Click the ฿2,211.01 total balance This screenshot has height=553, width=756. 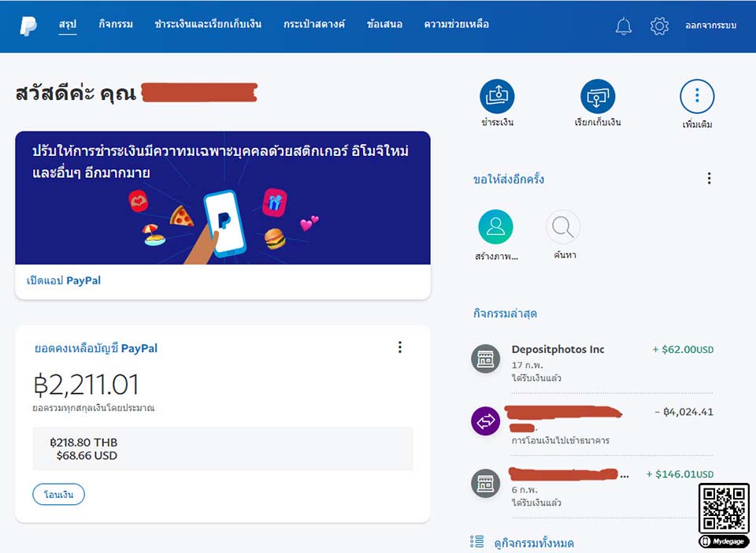[x=87, y=384]
